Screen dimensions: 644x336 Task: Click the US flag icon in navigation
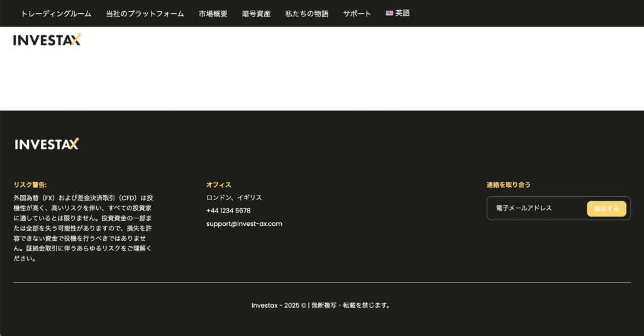(x=389, y=13)
